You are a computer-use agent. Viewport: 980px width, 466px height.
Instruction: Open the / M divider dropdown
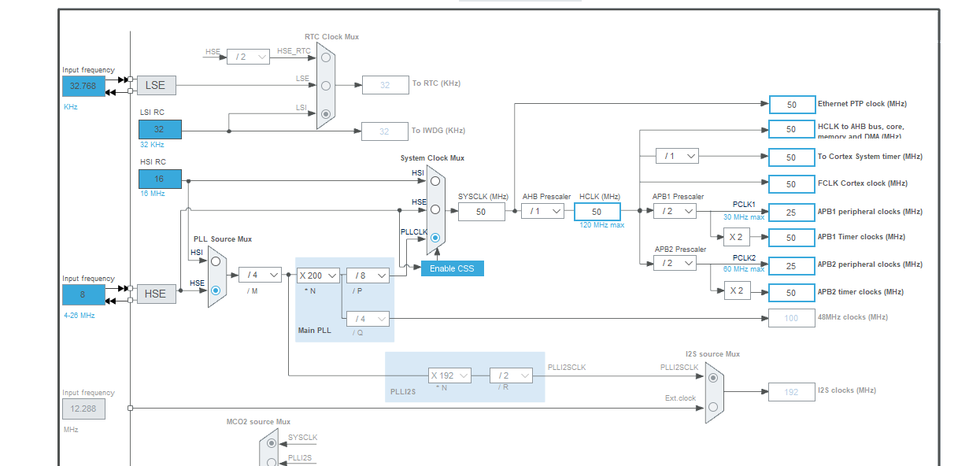(260, 275)
